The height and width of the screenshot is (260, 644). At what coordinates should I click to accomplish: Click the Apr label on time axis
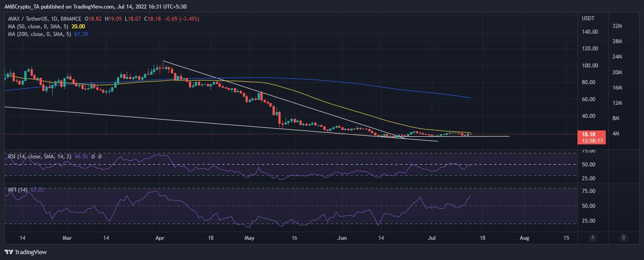161,237
